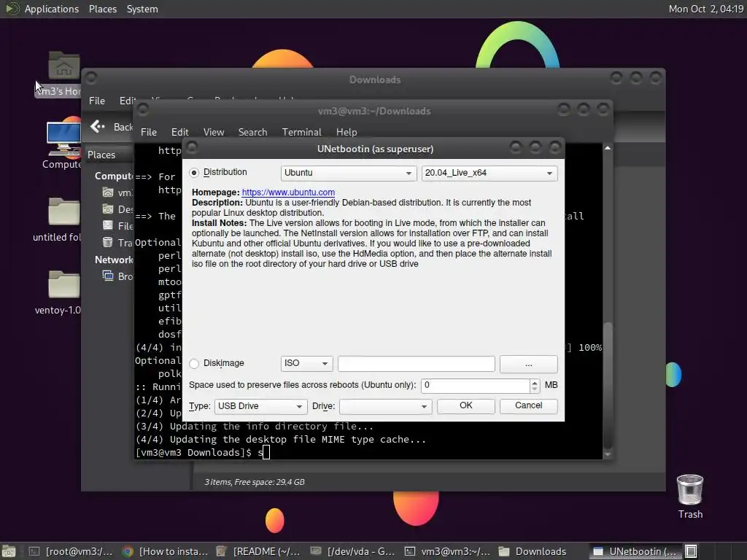Open the Drive selection dropdown
747x560 pixels.
tap(385, 406)
